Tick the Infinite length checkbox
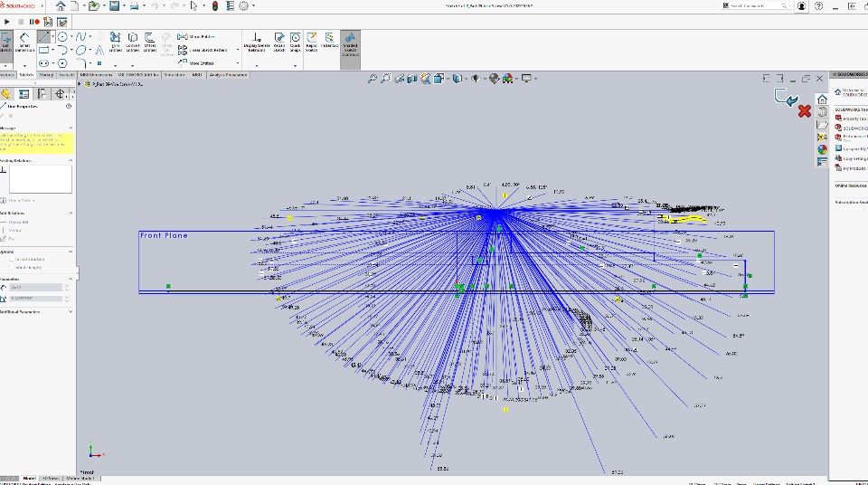The height and width of the screenshot is (485, 868). point(11,267)
